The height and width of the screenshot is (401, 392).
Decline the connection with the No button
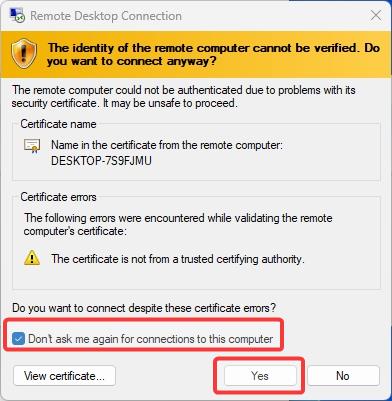point(343,376)
